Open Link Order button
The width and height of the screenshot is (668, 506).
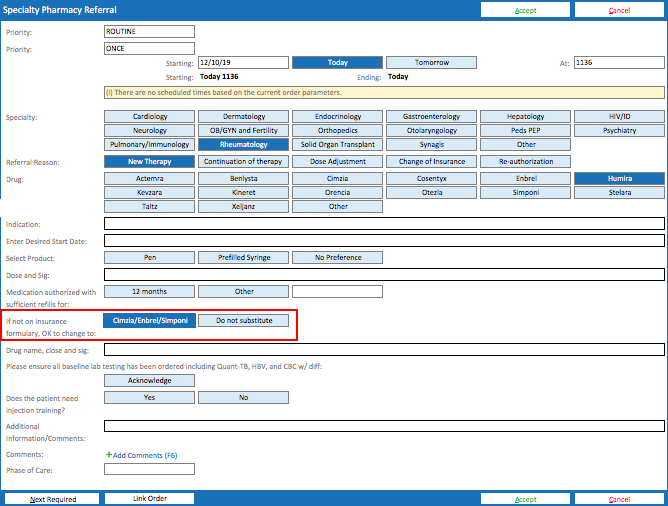[150, 498]
